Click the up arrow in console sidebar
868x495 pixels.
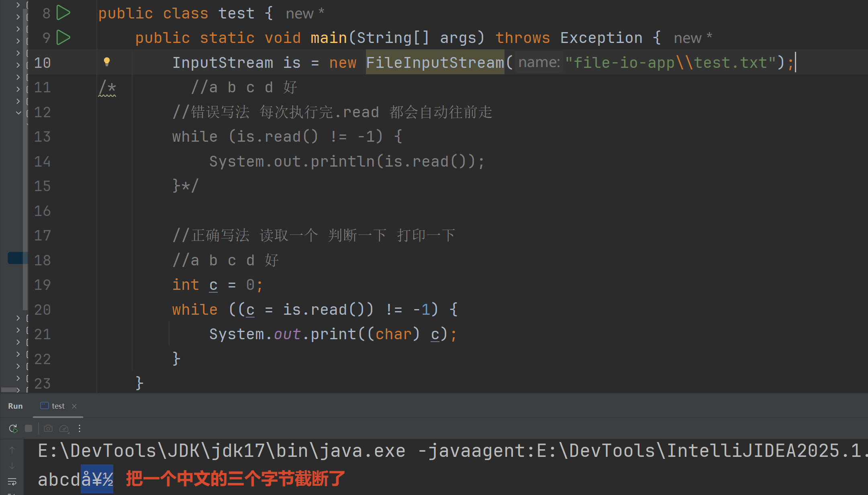12,450
